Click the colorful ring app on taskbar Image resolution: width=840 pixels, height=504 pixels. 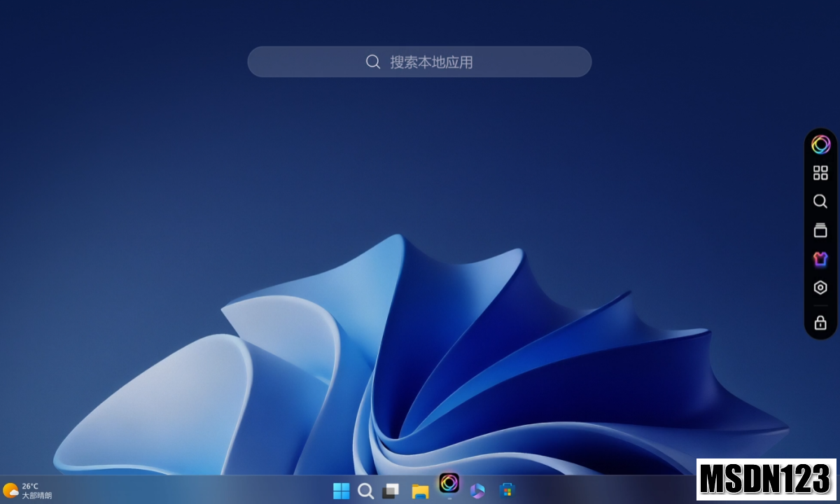[449, 483]
